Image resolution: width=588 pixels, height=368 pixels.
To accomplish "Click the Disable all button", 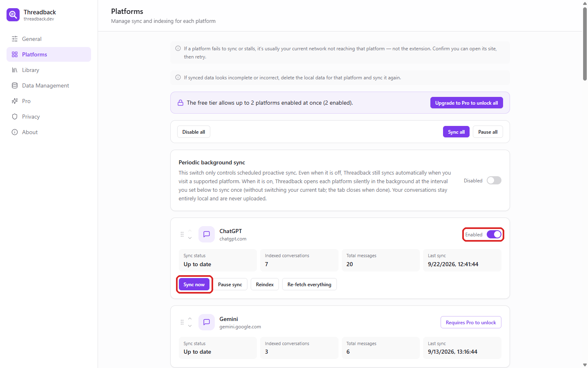I will click(194, 132).
